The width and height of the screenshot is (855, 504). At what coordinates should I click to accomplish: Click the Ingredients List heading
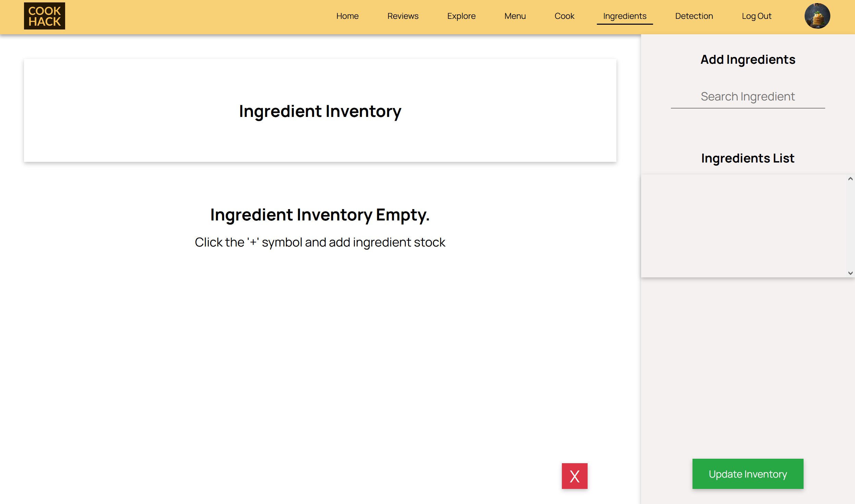click(748, 158)
